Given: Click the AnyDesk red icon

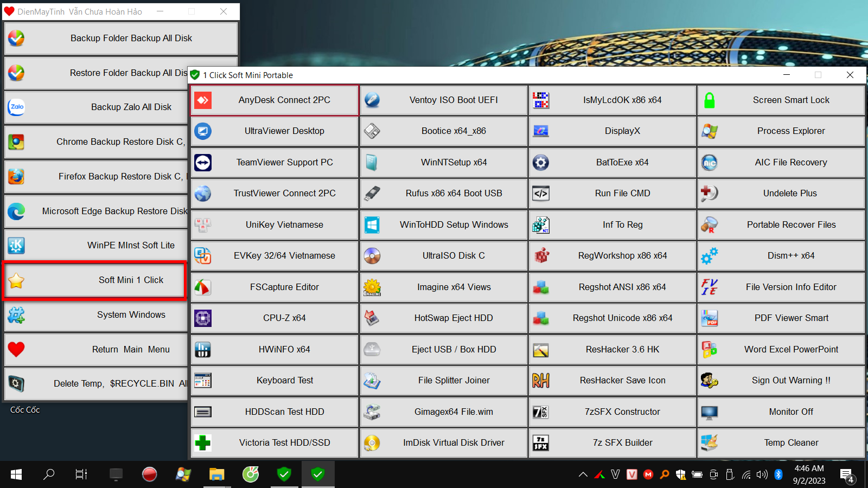Looking at the screenshot, I should 203,100.
